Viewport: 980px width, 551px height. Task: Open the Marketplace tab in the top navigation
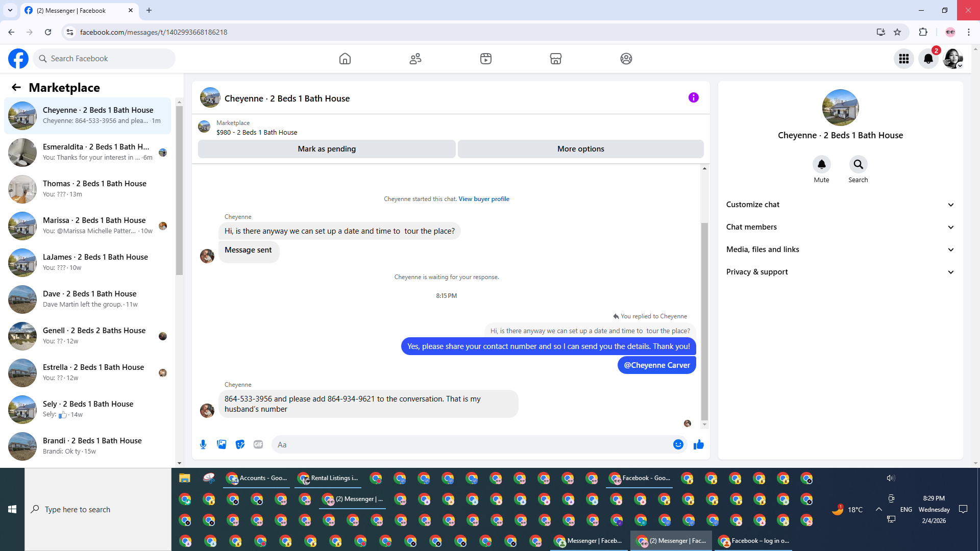click(x=556, y=59)
